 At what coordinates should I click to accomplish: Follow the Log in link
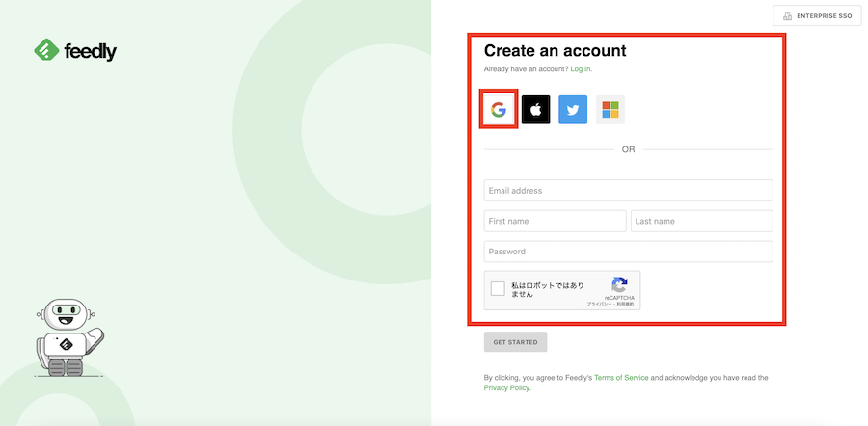(581, 69)
